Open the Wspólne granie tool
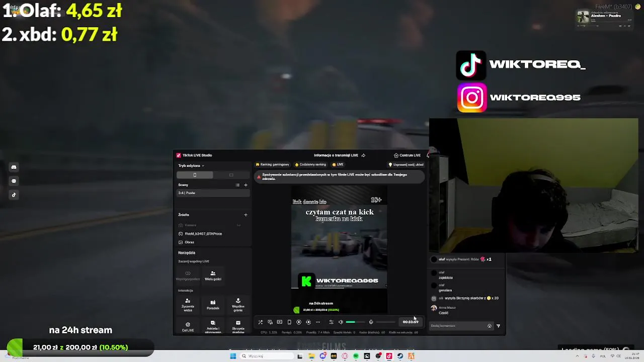 [238, 305]
